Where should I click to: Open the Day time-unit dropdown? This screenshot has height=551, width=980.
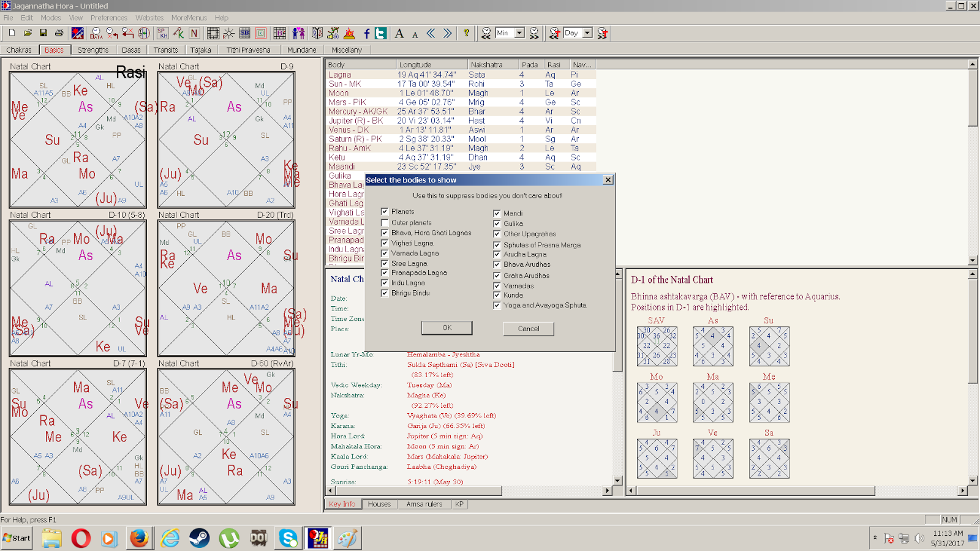pyautogui.click(x=587, y=33)
